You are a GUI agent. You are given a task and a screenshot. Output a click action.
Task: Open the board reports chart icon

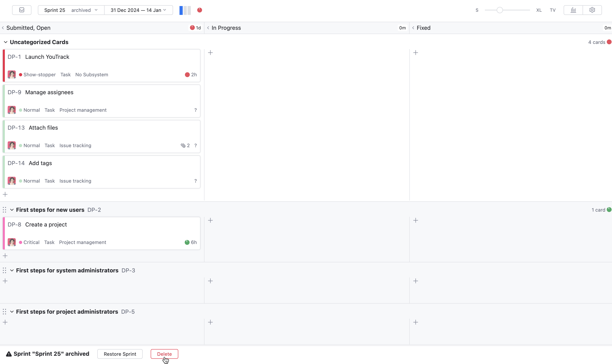pyautogui.click(x=573, y=10)
